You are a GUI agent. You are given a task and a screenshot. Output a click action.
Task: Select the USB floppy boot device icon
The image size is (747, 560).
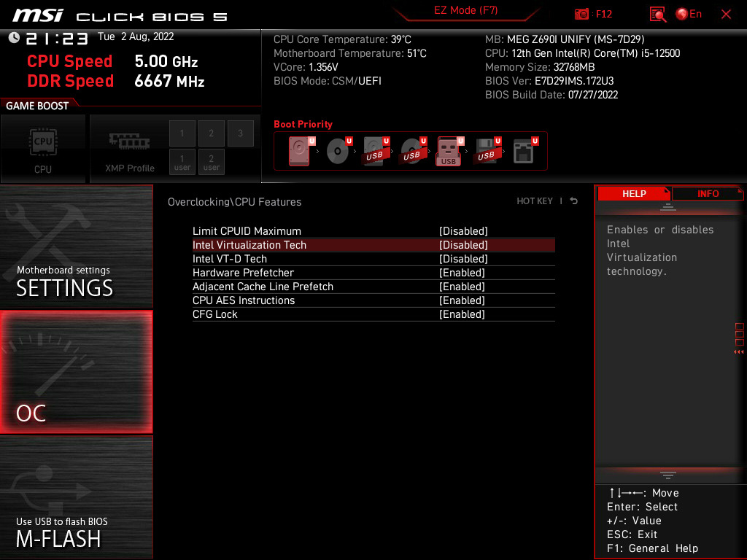(x=487, y=151)
